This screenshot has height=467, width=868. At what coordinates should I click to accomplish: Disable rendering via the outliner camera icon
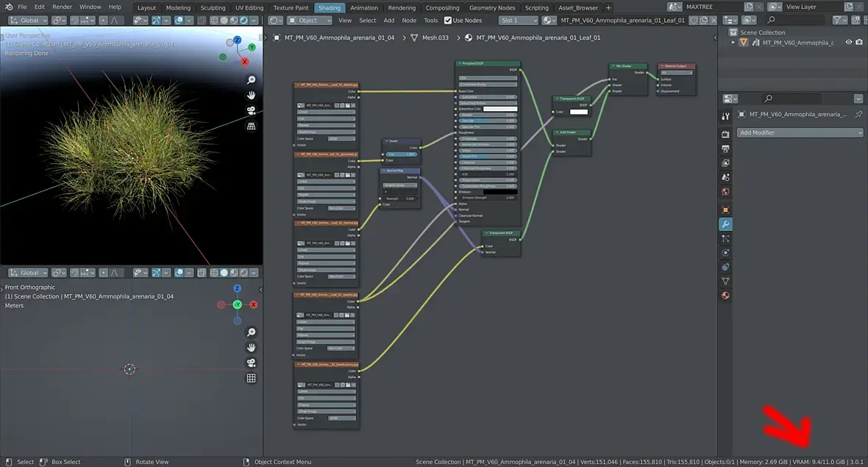click(858, 43)
